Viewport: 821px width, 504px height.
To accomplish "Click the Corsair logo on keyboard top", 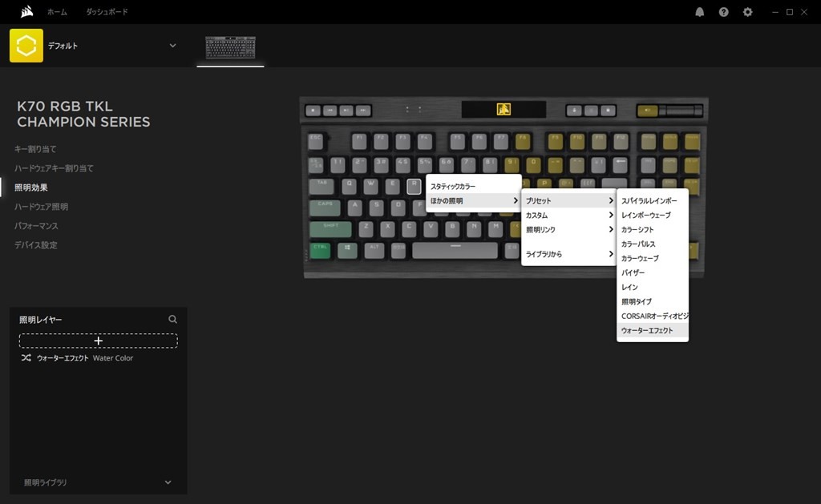I will pyautogui.click(x=504, y=109).
